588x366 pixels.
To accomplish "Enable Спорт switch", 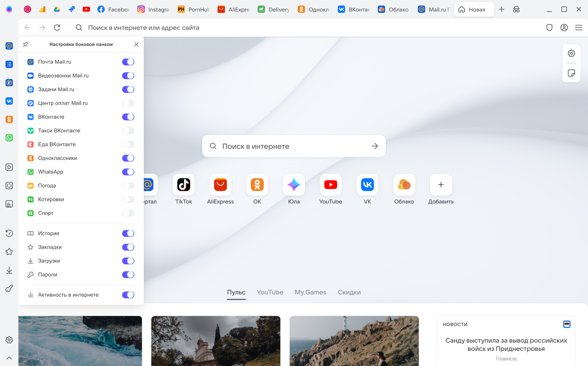I will tap(128, 213).
